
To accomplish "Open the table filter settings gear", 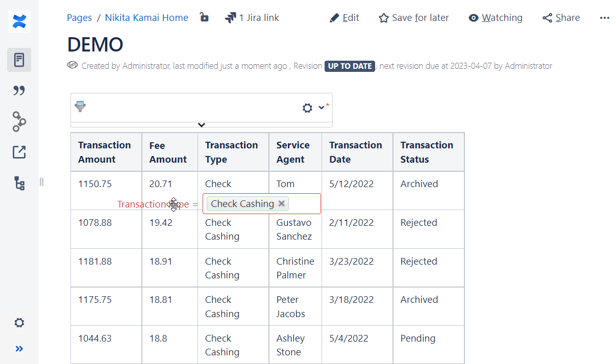I will 307,108.
